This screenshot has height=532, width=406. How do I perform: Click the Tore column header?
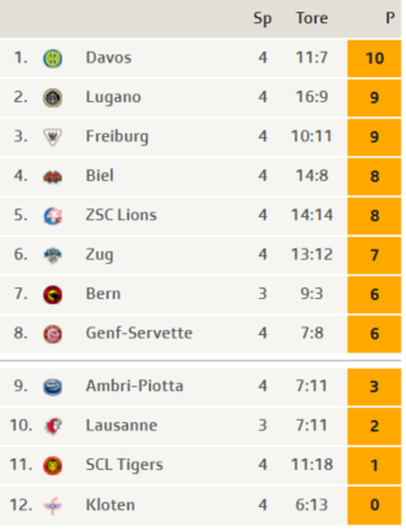312,18
